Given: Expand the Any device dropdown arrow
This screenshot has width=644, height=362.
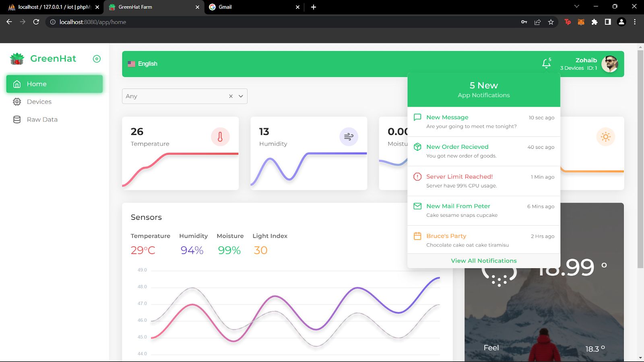Looking at the screenshot, I should click(241, 96).
